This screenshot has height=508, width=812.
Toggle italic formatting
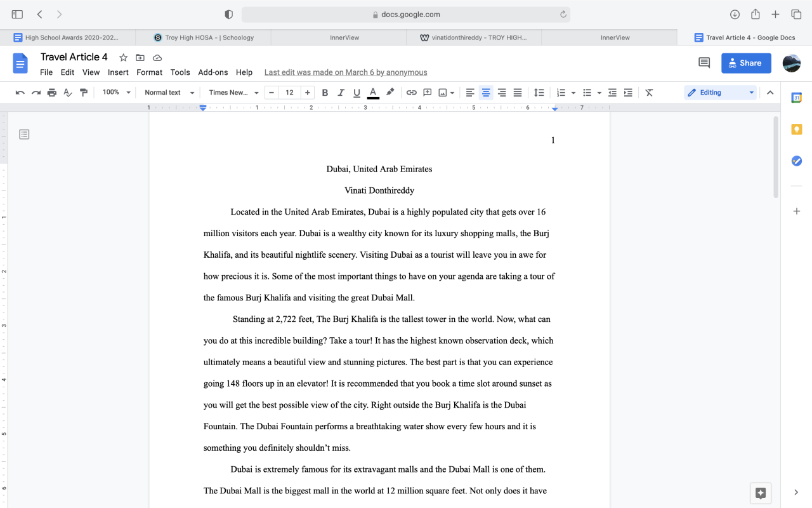point(341,93)
